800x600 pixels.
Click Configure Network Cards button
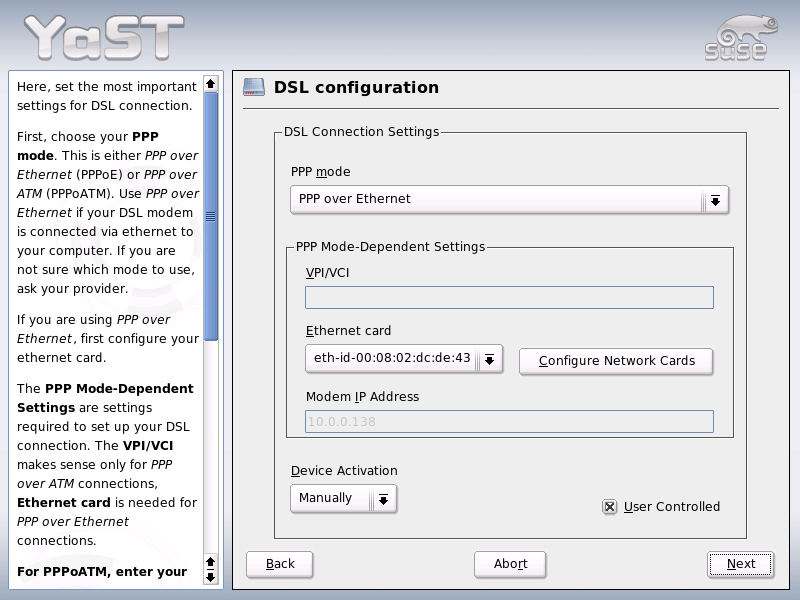coord(616,361)
